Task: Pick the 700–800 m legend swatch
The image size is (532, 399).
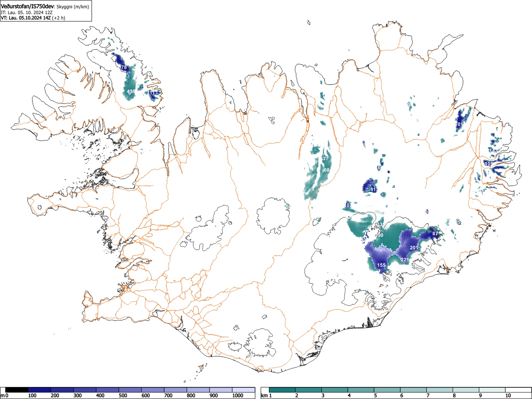Action: point(175,390)
